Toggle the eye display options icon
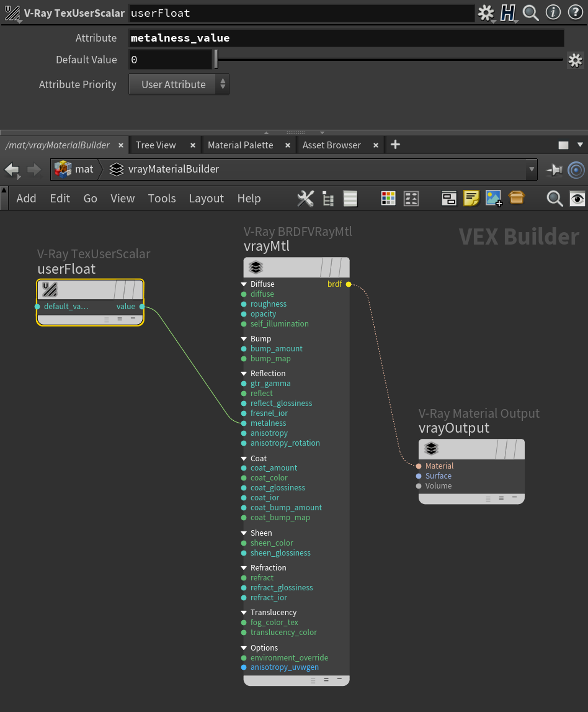Image resolution: width=588 pixels, height=712 pixels. click(577, 199)
